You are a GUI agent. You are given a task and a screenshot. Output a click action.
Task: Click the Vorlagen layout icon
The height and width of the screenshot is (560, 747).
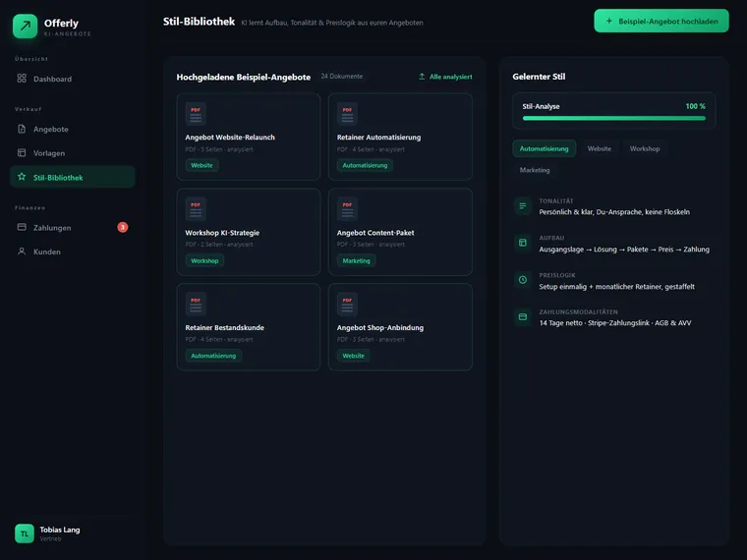(x=22, y=153)
